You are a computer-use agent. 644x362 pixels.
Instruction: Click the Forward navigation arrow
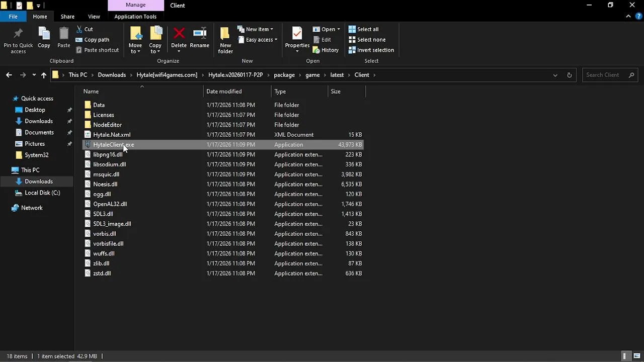23,75
